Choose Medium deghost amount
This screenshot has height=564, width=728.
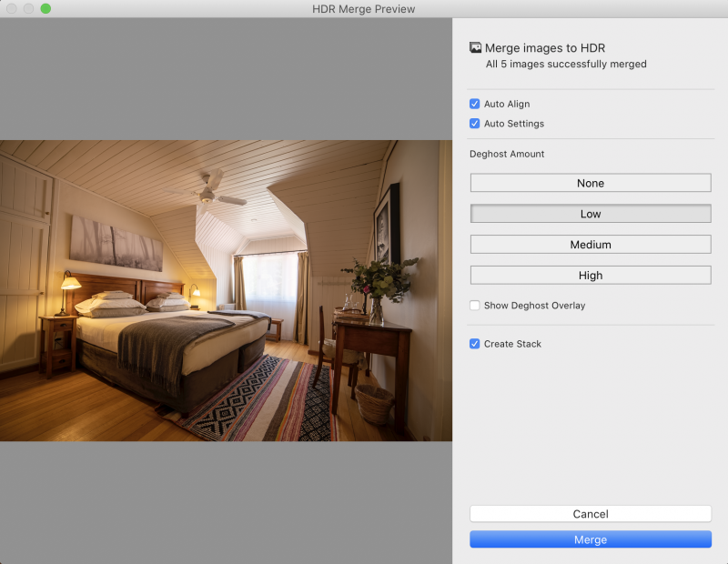coord(590,245)
